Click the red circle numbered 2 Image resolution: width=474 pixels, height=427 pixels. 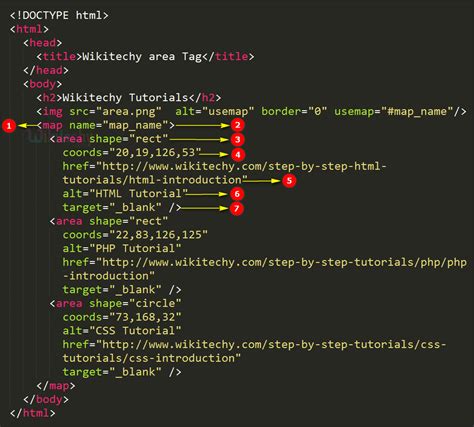point(237,125)
